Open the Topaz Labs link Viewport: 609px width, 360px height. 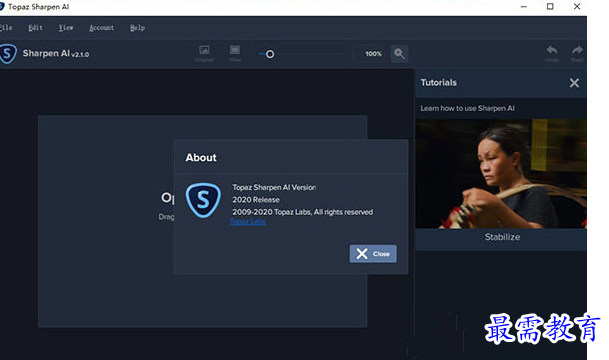point(248,222)
